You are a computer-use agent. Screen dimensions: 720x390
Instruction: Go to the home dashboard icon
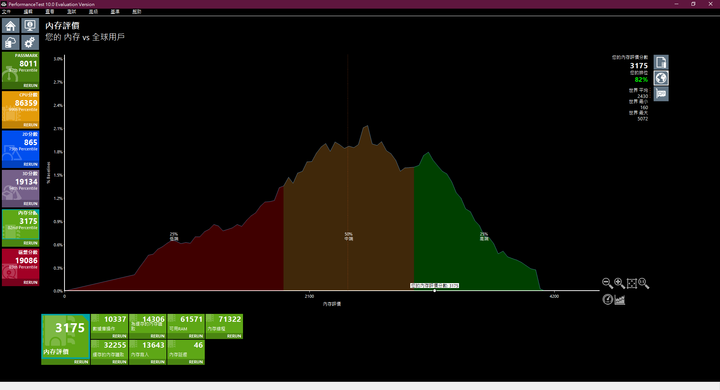click(11, 26)
